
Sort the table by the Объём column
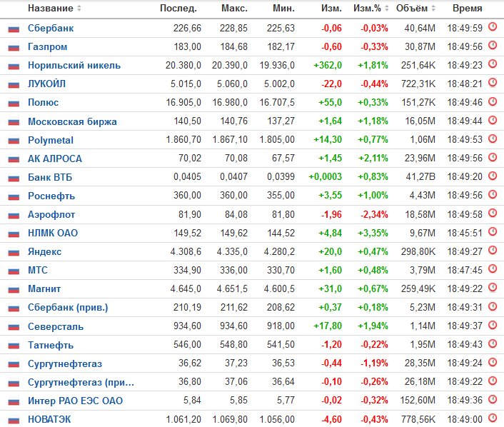pos(415,8)
